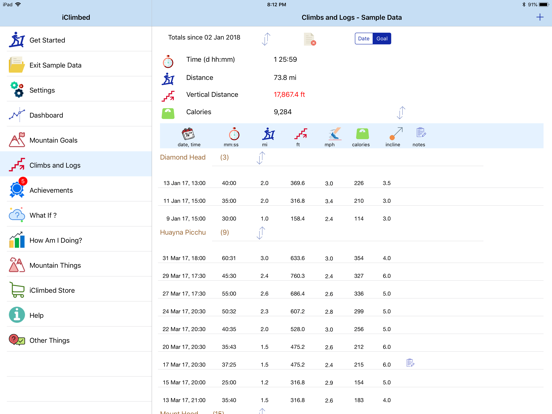The height and width of the screenshot is (414, 552).
Task: Click the reset totals document icon
Action: point(309,39)
